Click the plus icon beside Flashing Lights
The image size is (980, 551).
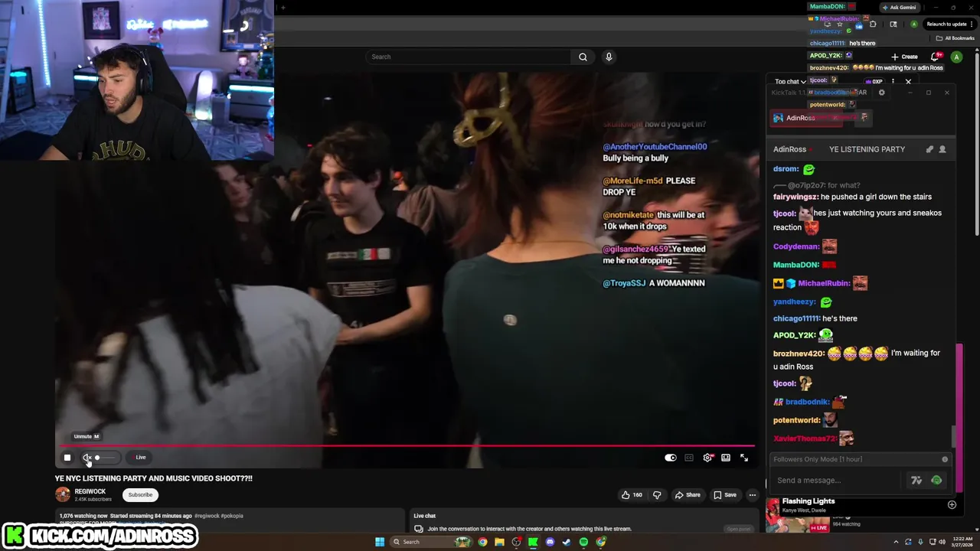point(952,505)
